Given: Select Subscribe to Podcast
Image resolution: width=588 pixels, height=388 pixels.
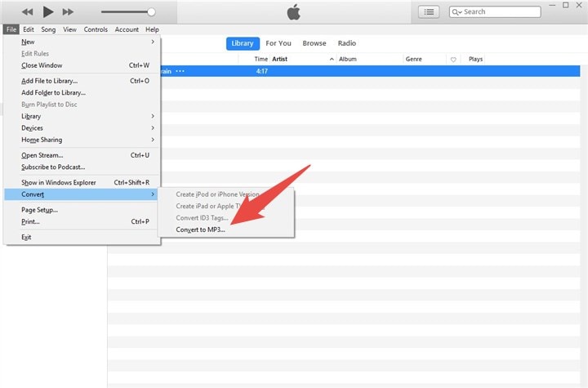Looking at the screenshot, I should click(x=82, y=167).
